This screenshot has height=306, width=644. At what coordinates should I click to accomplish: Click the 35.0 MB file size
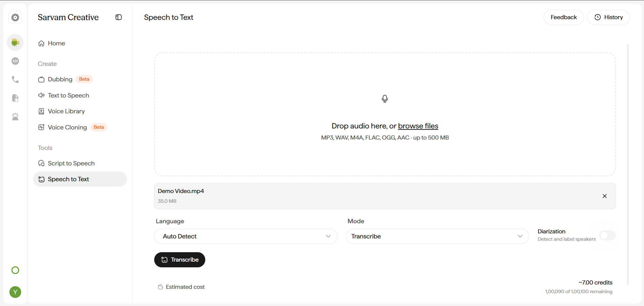pos(167,201)
